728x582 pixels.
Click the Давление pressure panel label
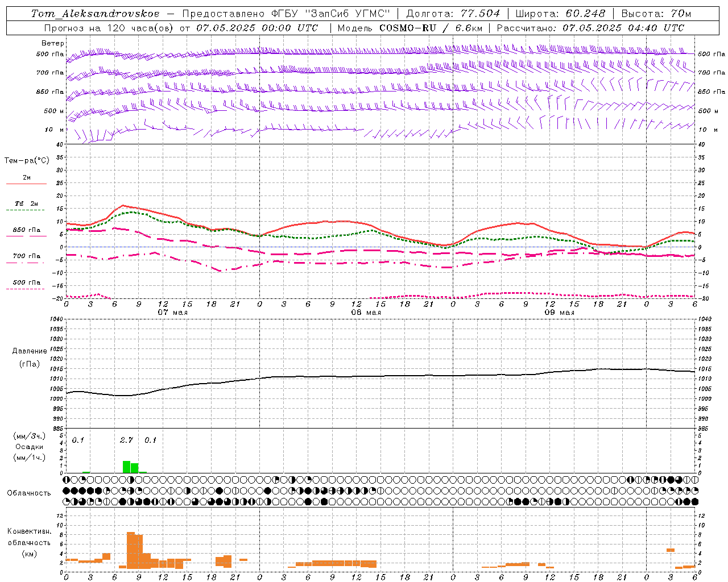(x=30, y=351)
